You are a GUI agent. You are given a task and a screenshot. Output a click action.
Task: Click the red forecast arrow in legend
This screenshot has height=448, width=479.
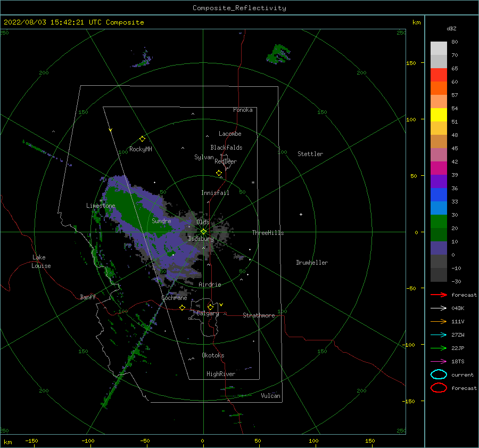[439, 295]
